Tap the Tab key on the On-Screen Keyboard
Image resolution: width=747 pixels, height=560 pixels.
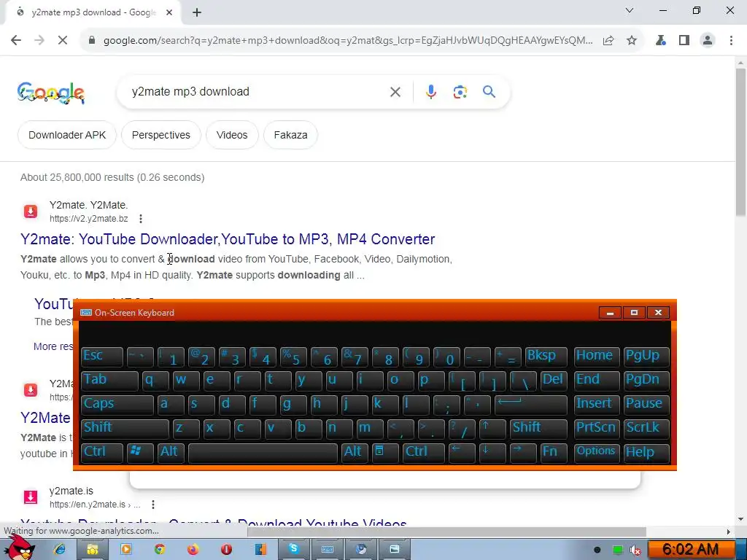109,381
